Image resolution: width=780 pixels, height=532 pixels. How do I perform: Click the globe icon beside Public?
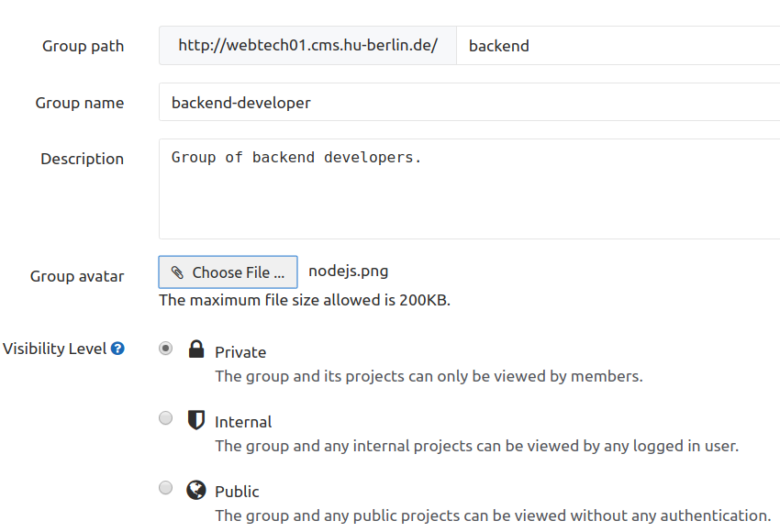(x=195, y=490)
